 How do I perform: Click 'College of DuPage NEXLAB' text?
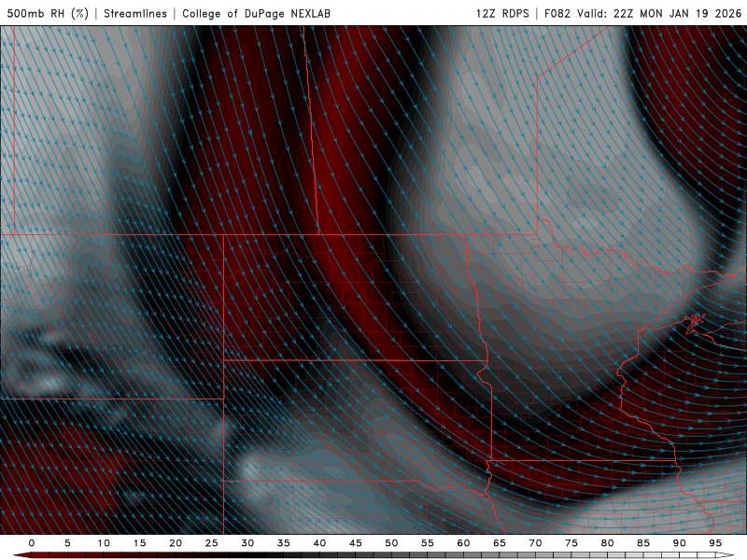pyautogui.click(x=256, y=13)
